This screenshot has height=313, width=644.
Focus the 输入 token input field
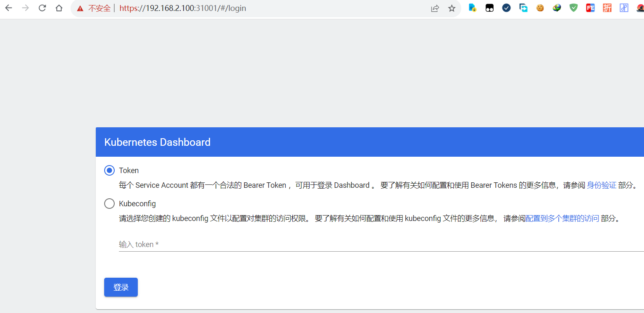(381, 244)
